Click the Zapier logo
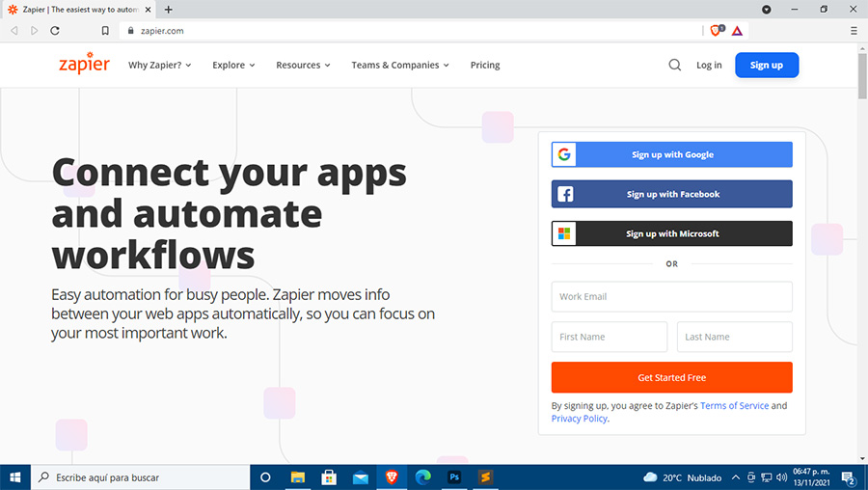This screenshot has height=490, width=868. [84, 64]
